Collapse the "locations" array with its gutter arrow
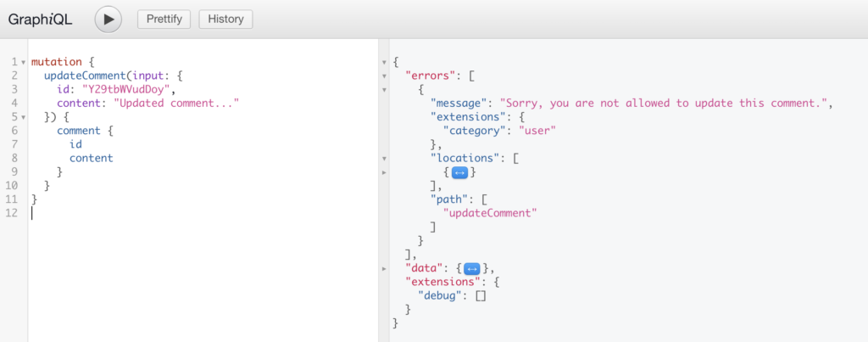Screen dimensions: 868x342 tap(385, 158)
